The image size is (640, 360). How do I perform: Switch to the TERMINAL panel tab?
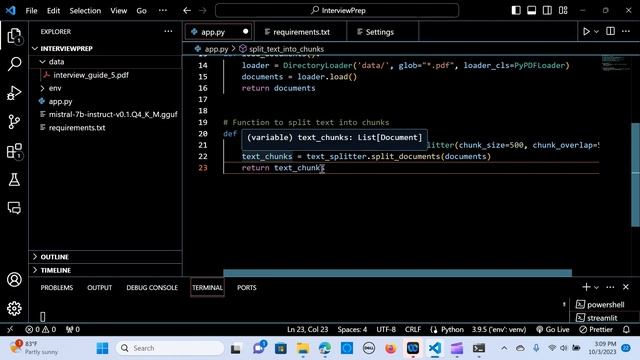point(207,287)
